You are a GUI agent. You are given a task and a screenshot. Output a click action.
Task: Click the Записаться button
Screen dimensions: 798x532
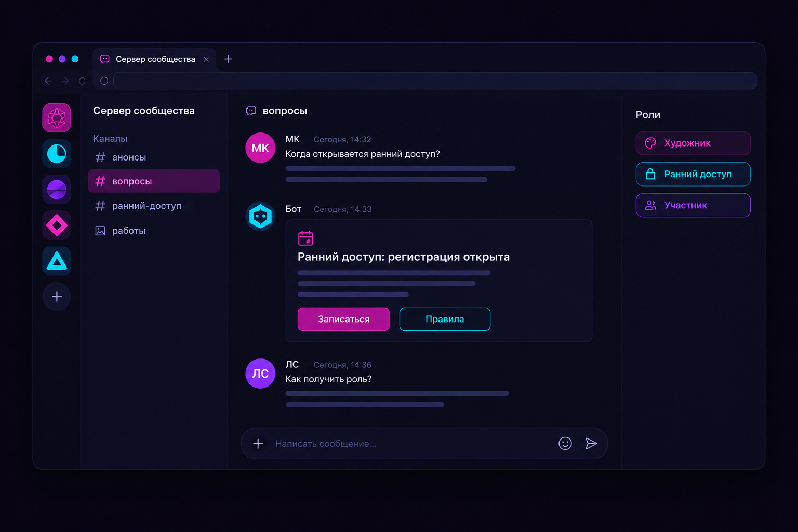[343, 319]
